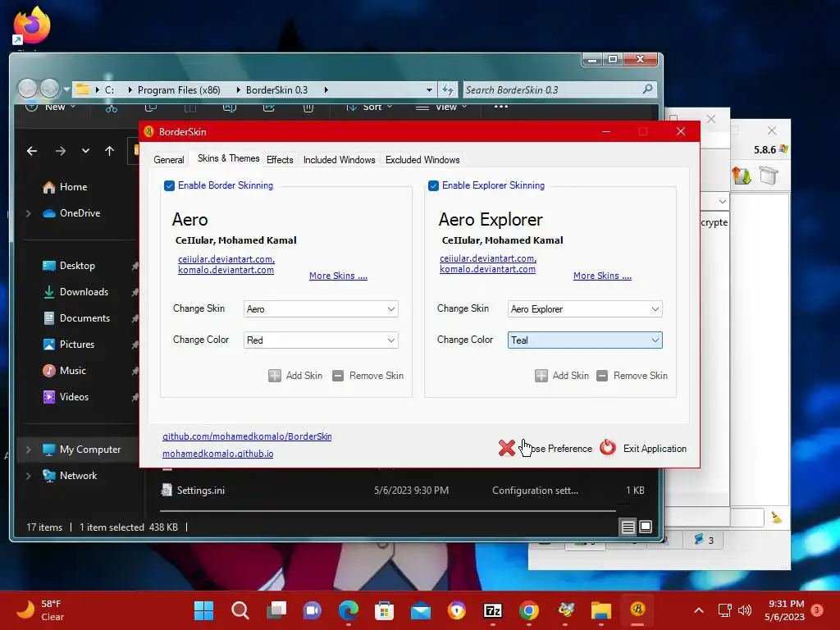Go to the Excluded Windows tab

(422, 160)
